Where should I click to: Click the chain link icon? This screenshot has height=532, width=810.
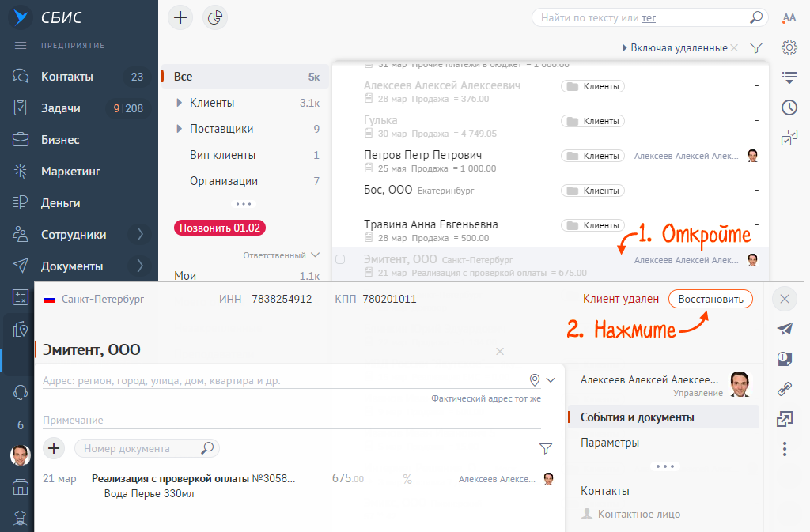tap(785, 389)
